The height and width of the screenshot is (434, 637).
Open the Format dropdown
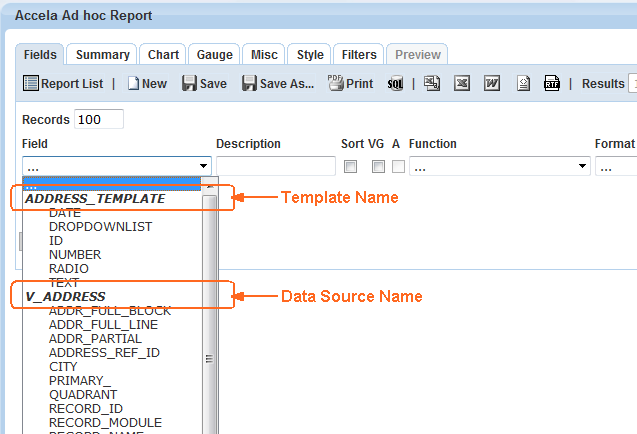point(615,166)
